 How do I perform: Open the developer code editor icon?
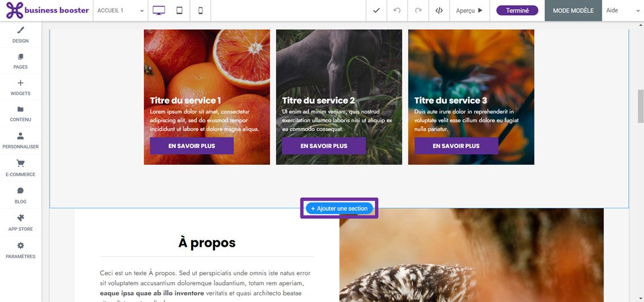439,10
